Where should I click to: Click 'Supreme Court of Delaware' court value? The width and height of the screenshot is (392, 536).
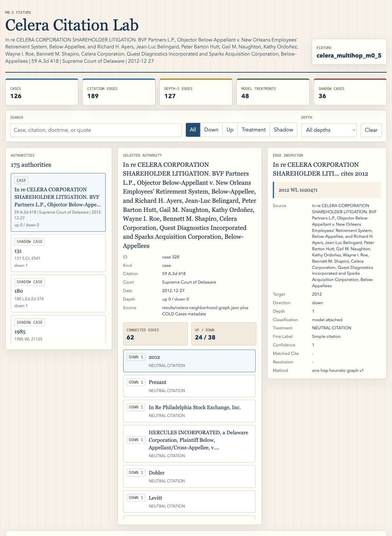(189, 282)
